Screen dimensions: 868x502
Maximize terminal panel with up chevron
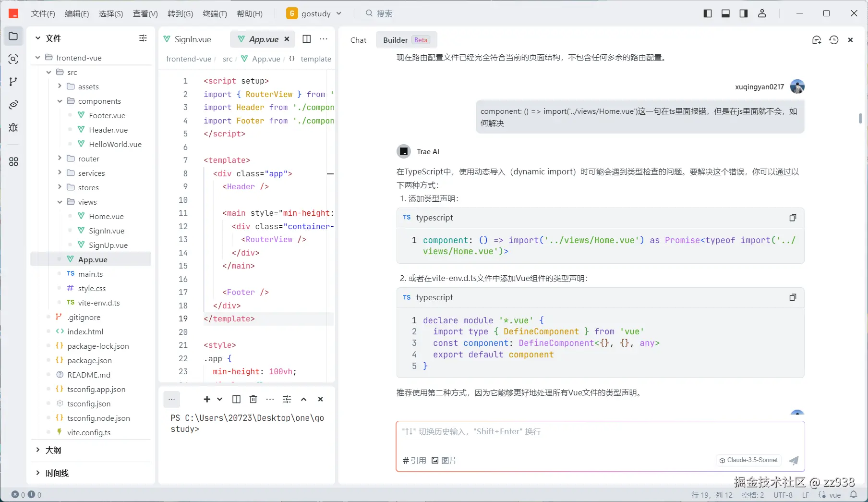click(304, 399)
